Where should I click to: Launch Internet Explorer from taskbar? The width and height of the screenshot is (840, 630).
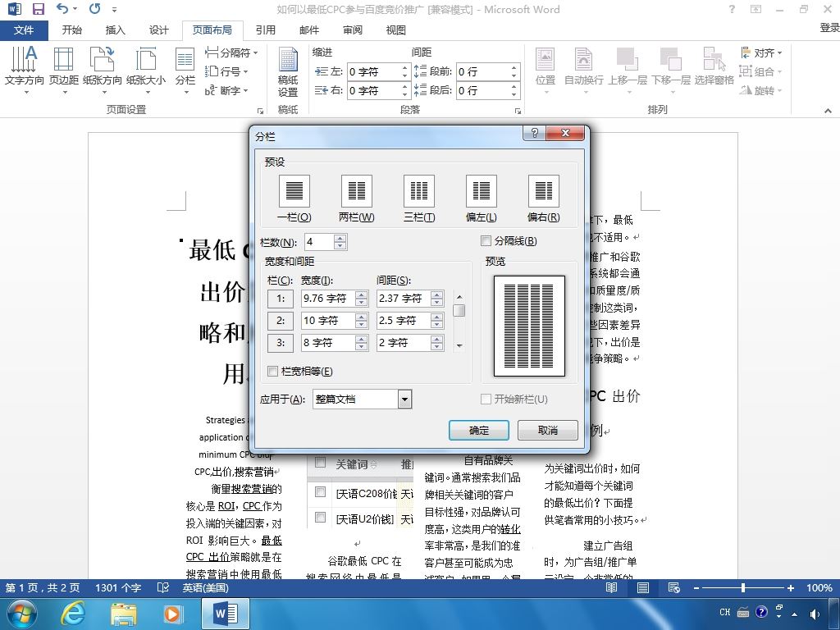72,614
